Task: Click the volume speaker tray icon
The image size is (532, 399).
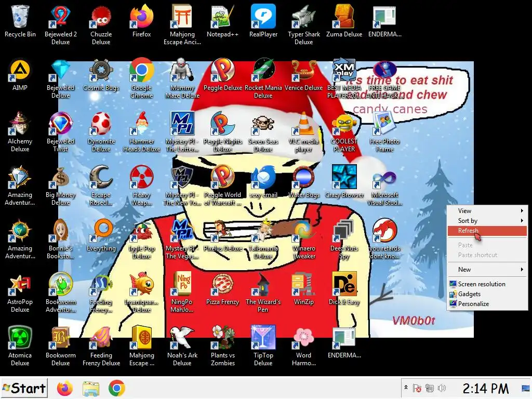Action: point(442,388)
